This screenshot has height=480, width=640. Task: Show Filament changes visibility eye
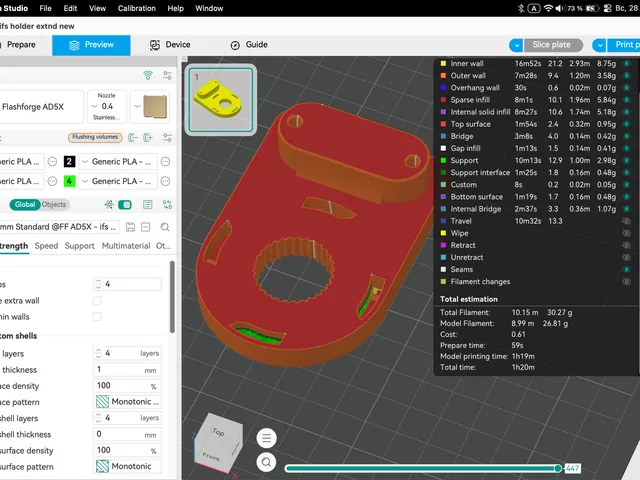point(627,282)
